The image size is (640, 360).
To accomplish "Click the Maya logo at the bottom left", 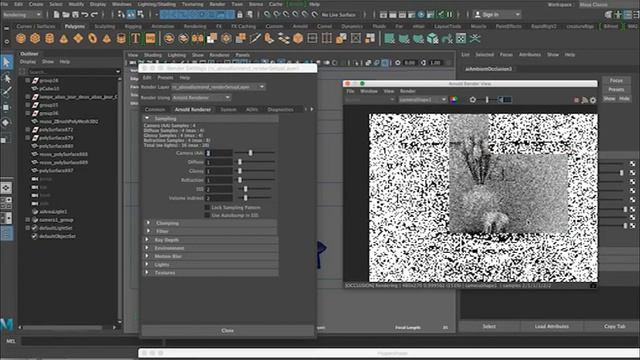I will [7, 324].
